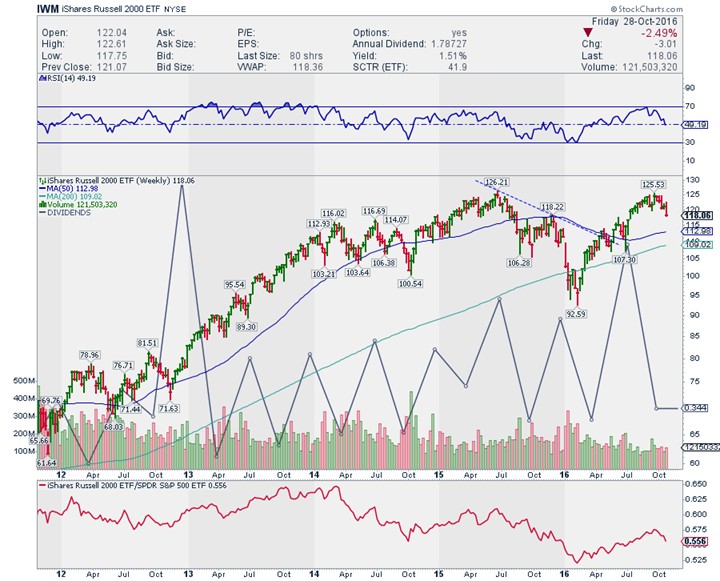720x581 pixels.
Task: Click the iShares Russell 2000 ETF title
Action: click(111, 9)
